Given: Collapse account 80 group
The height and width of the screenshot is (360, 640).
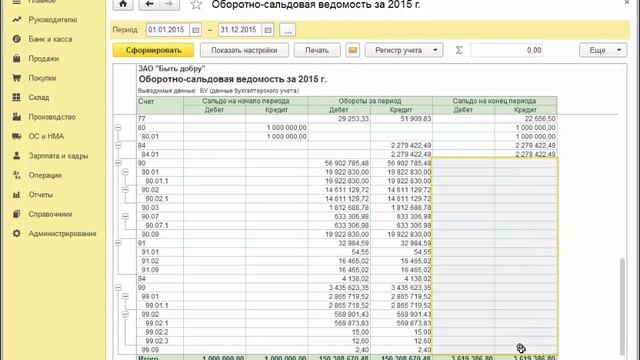Looking at the screenshot, I should point(118,128).
